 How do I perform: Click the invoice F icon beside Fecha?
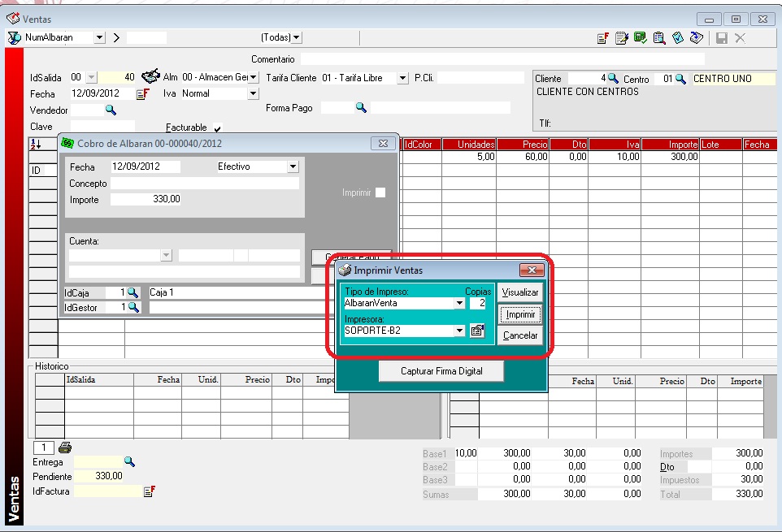(x=142, y=93)
